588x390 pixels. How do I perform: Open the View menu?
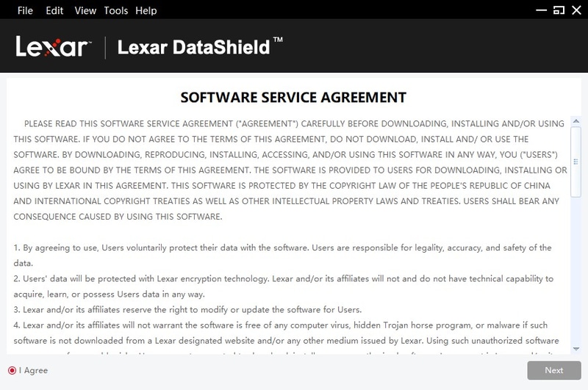pos(85,11)
